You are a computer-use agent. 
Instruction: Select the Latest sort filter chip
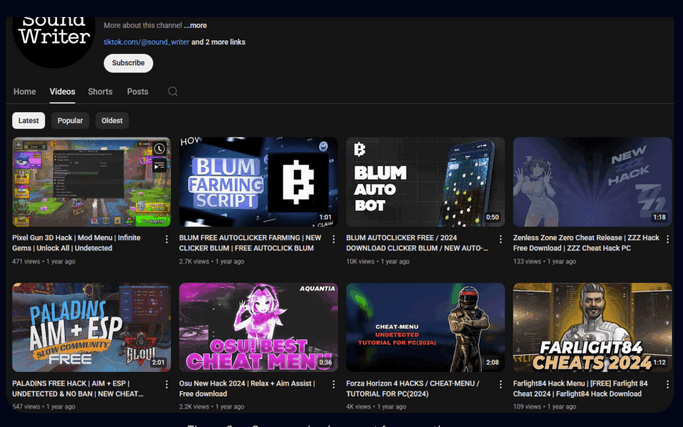tap(29, 121)
